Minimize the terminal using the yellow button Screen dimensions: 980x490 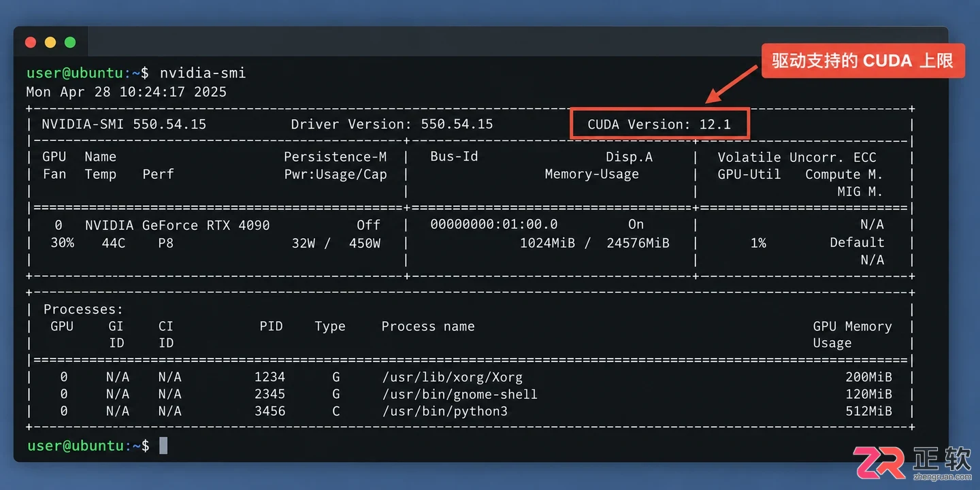[x=50, y=42]
